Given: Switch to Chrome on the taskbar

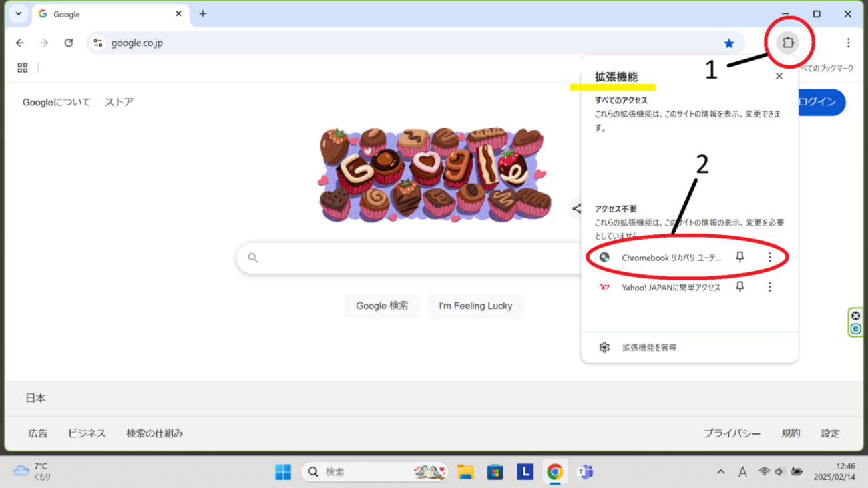Looking at the screenshot, I should (x=555, y=472).
